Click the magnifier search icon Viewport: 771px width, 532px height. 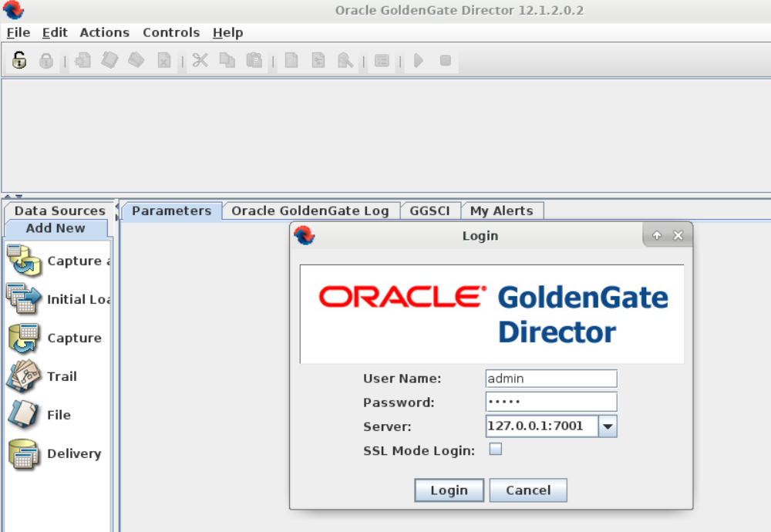[345, 60]
